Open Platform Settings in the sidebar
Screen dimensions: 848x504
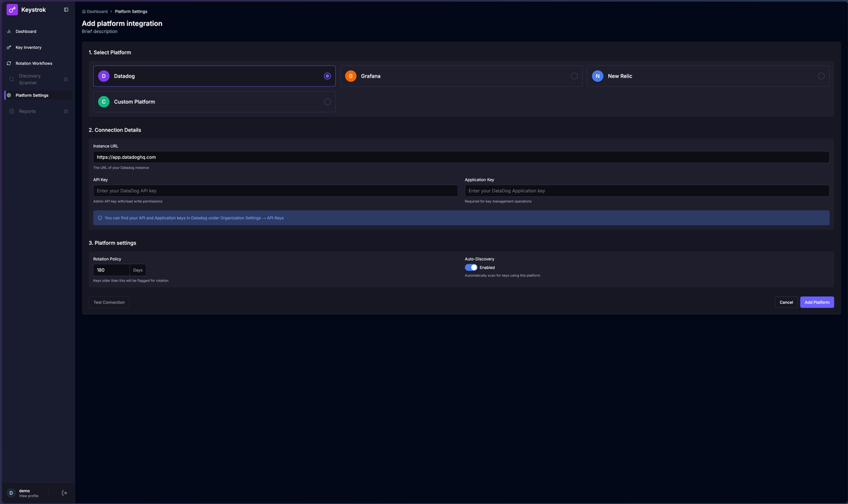(38, 95)
